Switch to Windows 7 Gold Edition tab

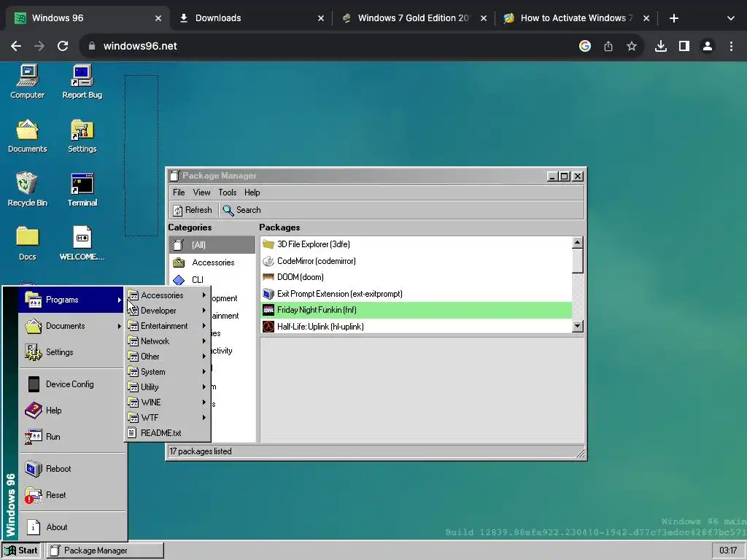(x=414, y=18)
